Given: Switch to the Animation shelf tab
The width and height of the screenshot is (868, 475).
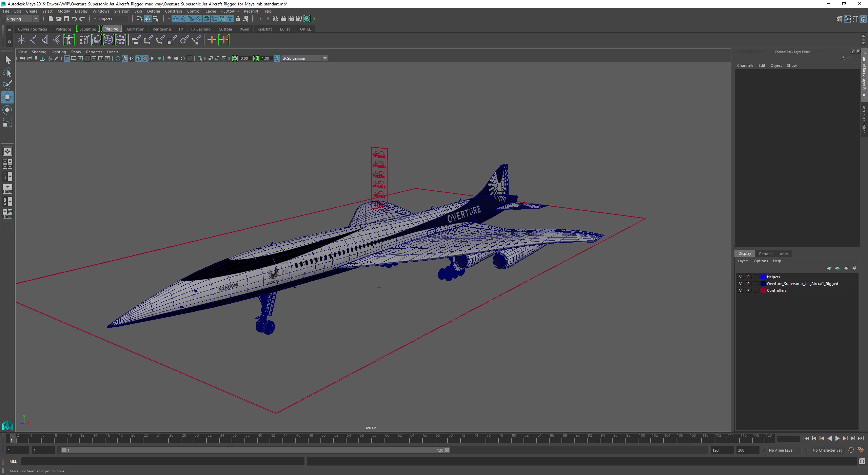Looking at the screenshot, I should pos(135,29).
